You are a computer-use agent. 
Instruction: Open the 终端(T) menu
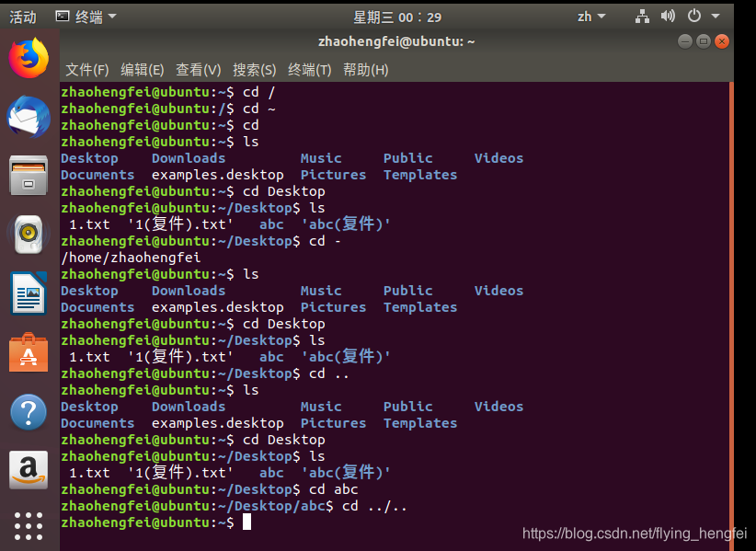click(x=310, y=70)
